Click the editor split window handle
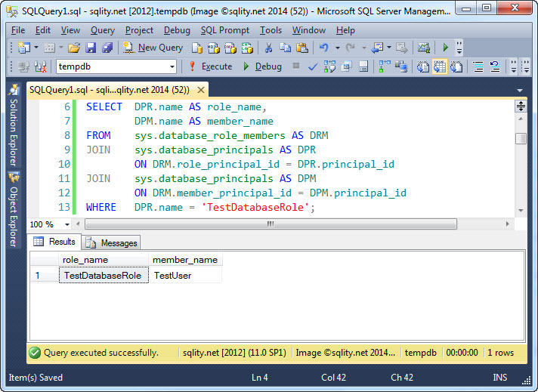 pos(521,106)
